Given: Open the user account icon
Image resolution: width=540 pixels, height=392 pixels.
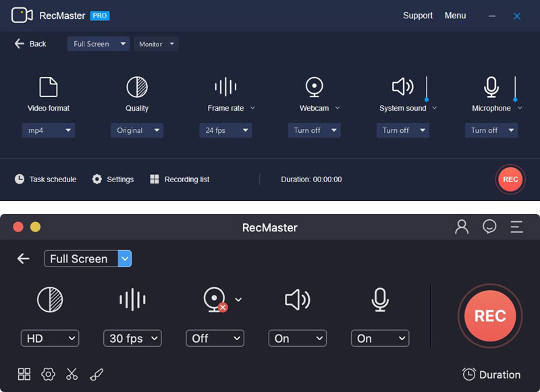Looking at the screenshot, I should tap(462, 227).
